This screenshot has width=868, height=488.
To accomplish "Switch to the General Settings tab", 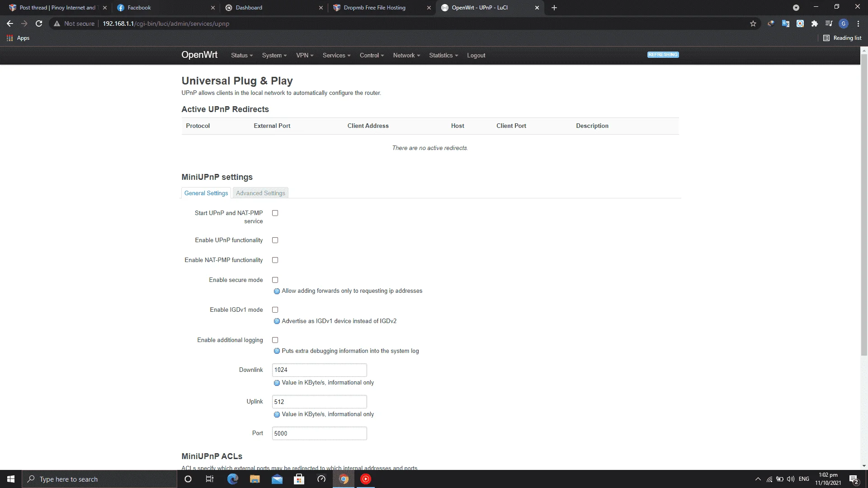I will [206, 193].
